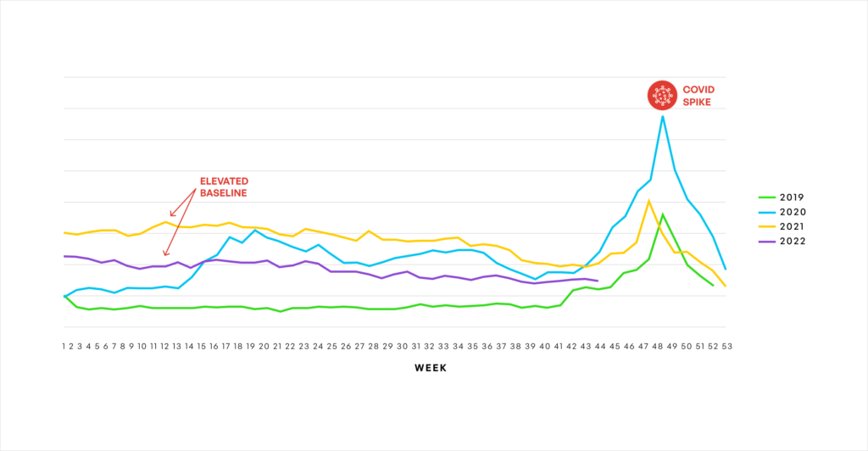Click the blue 2020 legend line swatch
The height and width of the screenshot is (451, 868).
coord(766,212)
